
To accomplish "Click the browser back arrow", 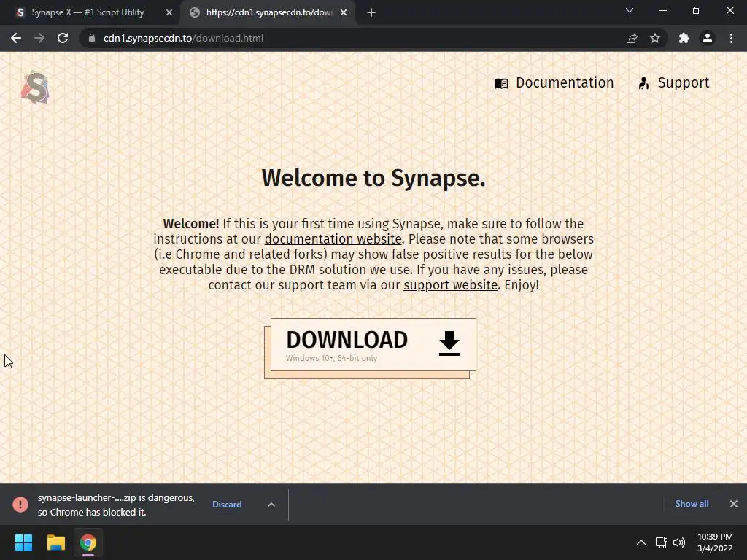I will (16, 38).
